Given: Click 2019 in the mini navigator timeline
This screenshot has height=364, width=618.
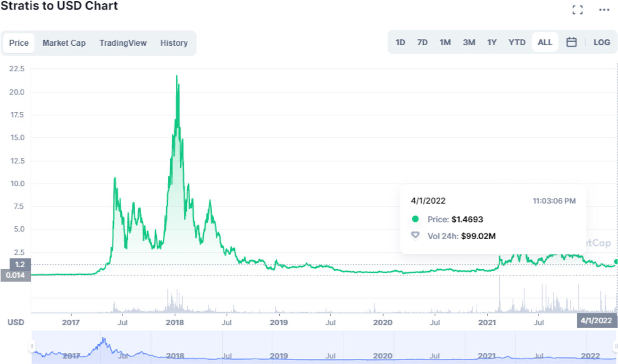Looking at the screenshot, I should click(x=278, y=356).
